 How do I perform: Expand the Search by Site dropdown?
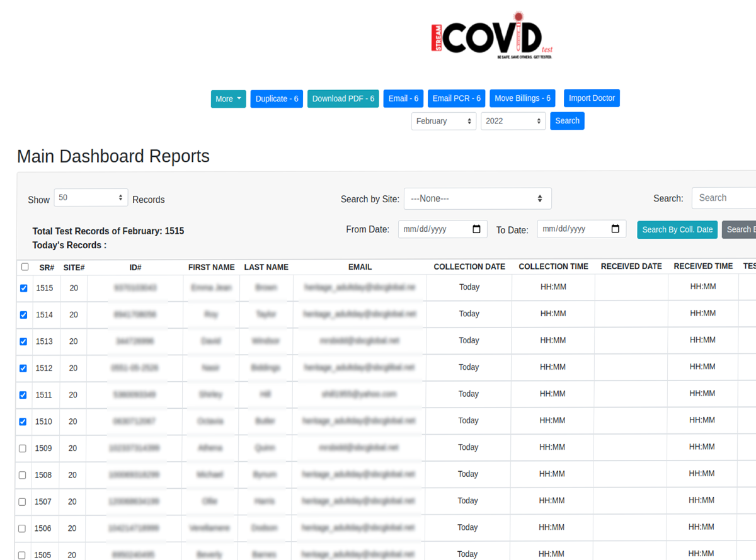(x=477, y=198)
